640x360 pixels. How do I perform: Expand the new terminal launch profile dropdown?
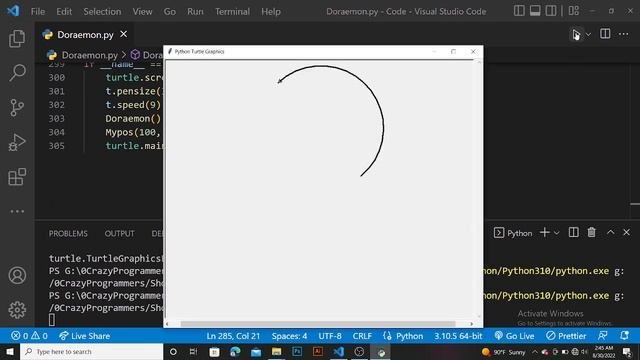pos(556,233)
